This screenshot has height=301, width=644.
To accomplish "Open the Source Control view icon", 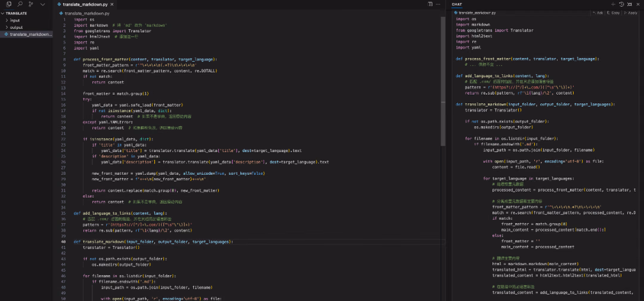I will pos(31,4).
